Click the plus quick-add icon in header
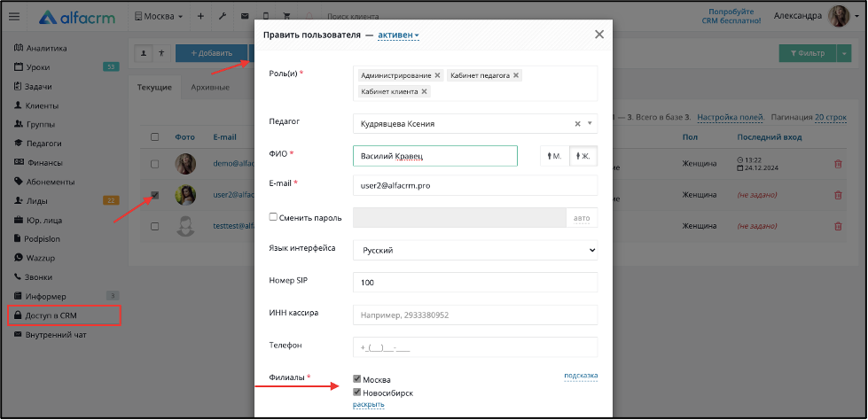Screen dimensions: 868x420 (x=200, y=17)
